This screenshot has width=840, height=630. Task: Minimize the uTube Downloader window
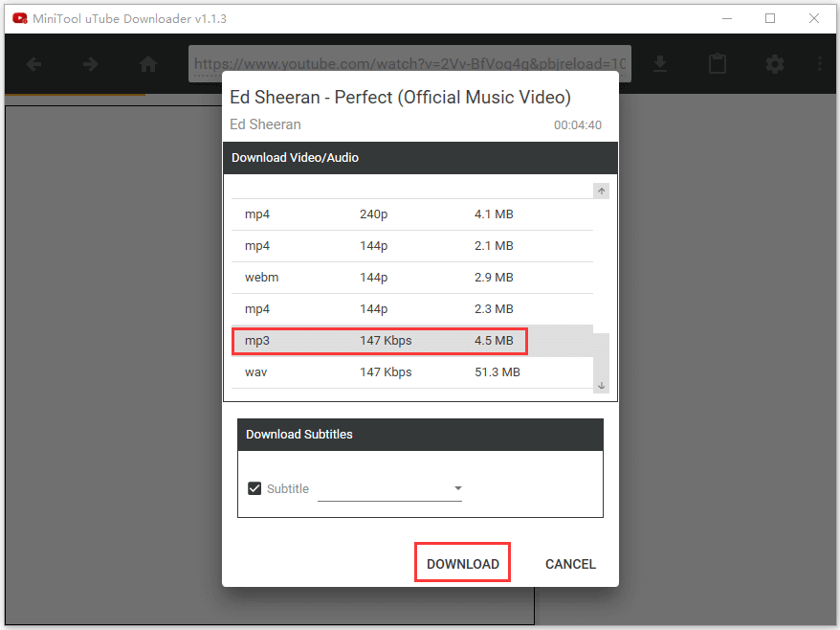(x=727, y=19)
